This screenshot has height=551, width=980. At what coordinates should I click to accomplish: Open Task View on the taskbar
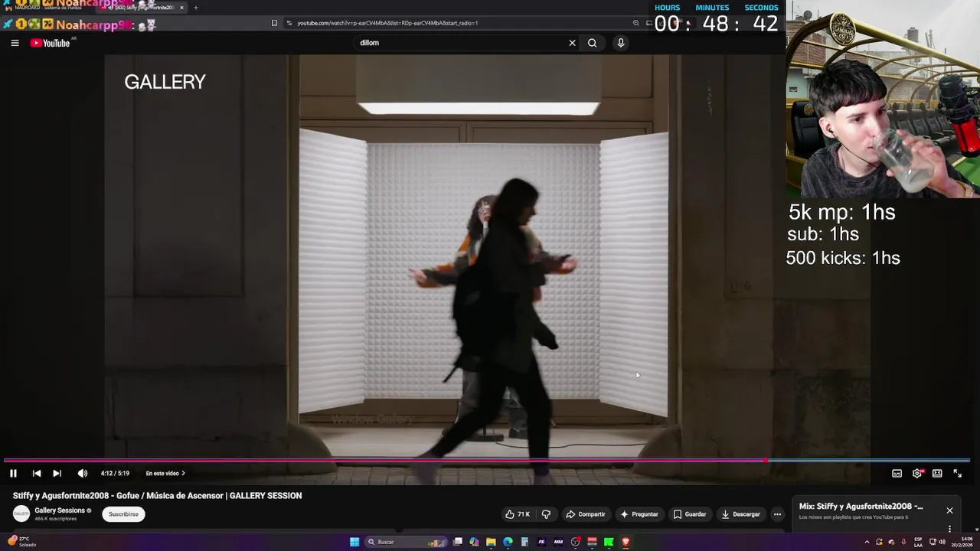pos(458,542)
